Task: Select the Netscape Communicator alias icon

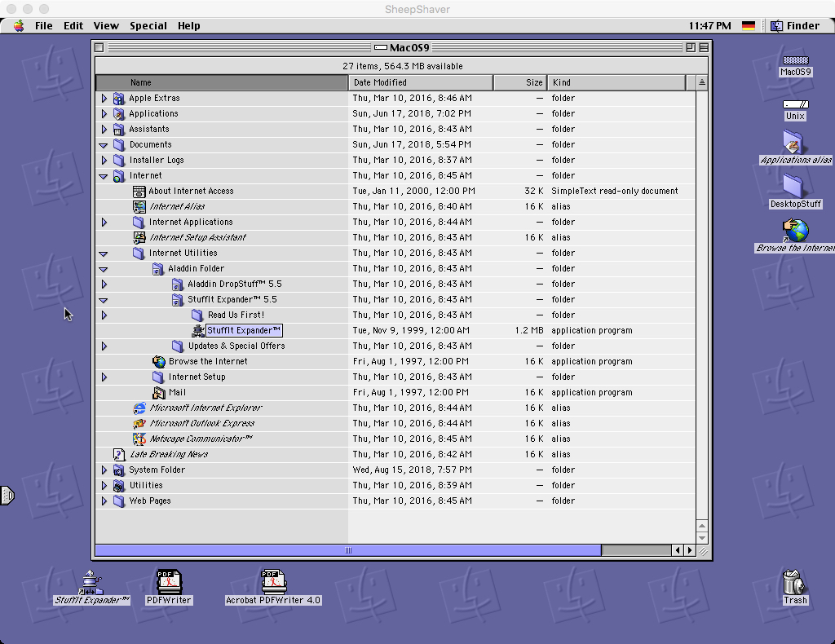Action: pyautogui.click(x=139, y=439)
